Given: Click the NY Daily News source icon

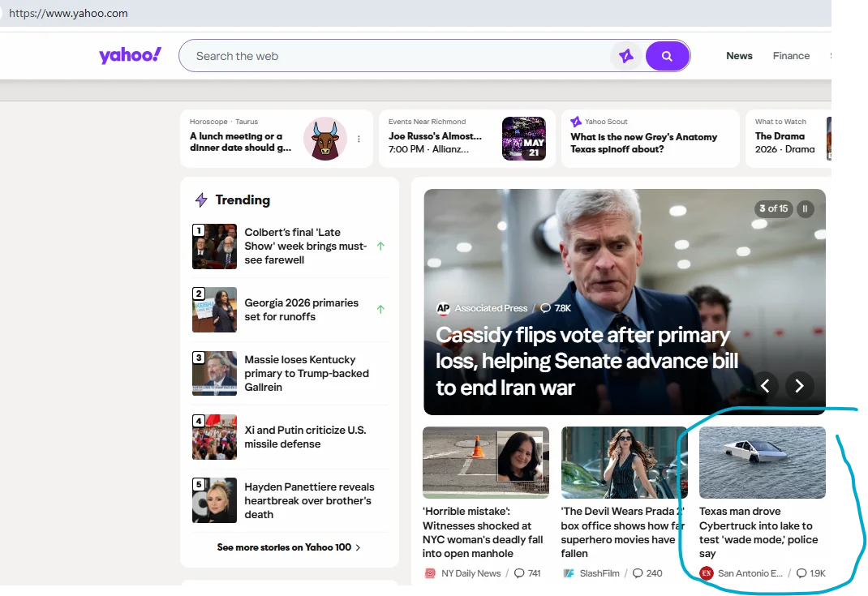Looking at the screenshot, I should 430,573.
